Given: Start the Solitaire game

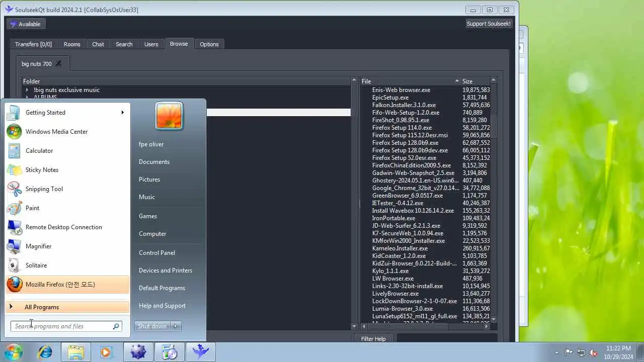Looking at the screenshot, I should tap(67, 265).
